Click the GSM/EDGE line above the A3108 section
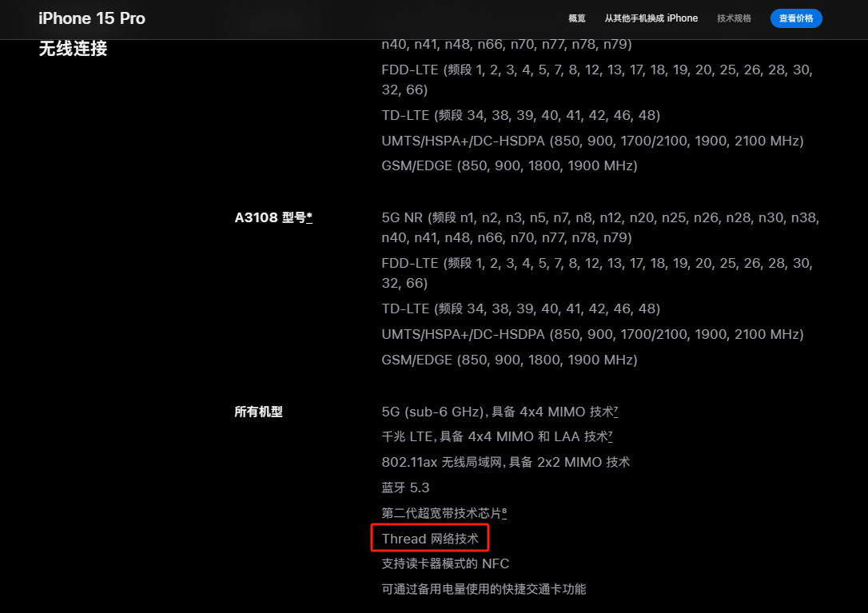 click(x=510, y=165)
